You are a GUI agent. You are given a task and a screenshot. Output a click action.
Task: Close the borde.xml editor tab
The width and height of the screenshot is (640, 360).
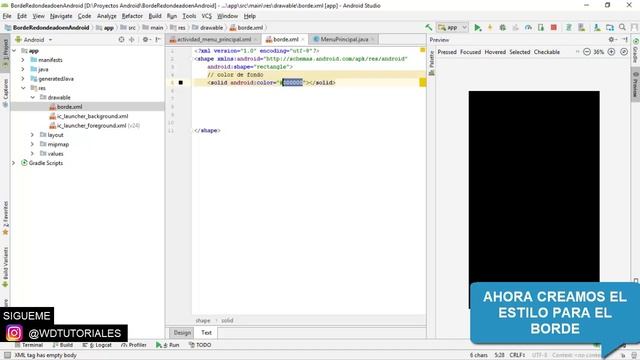[x=303, y=40]
